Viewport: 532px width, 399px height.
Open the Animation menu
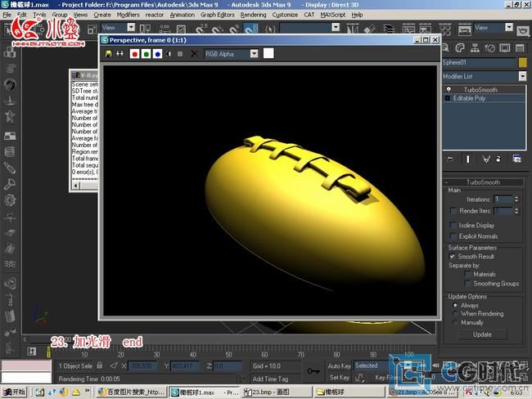(x=183, y=15)
